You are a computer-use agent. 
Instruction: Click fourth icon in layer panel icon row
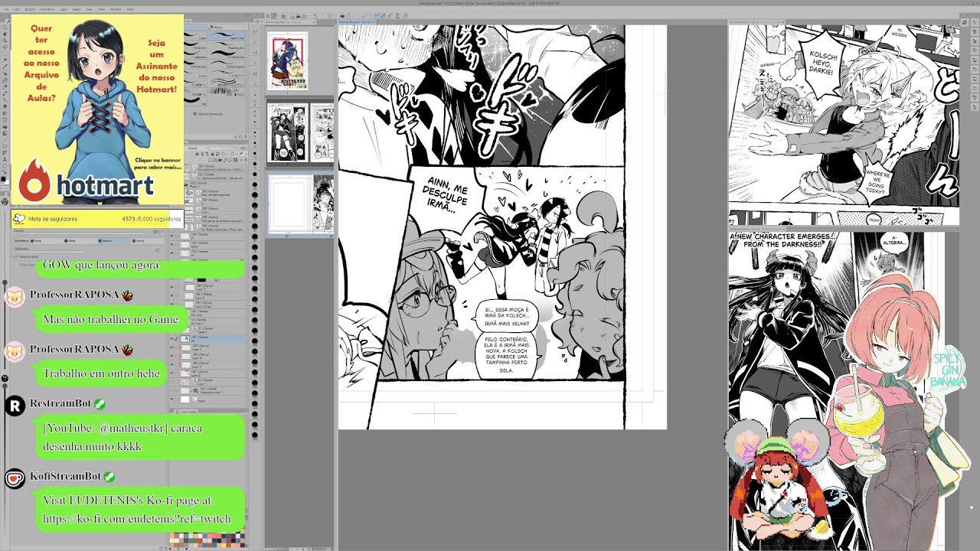click(x=212, y=154)
